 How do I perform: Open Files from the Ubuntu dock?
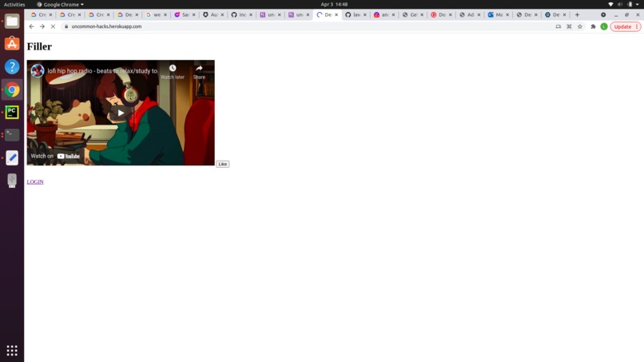(12, 21)
